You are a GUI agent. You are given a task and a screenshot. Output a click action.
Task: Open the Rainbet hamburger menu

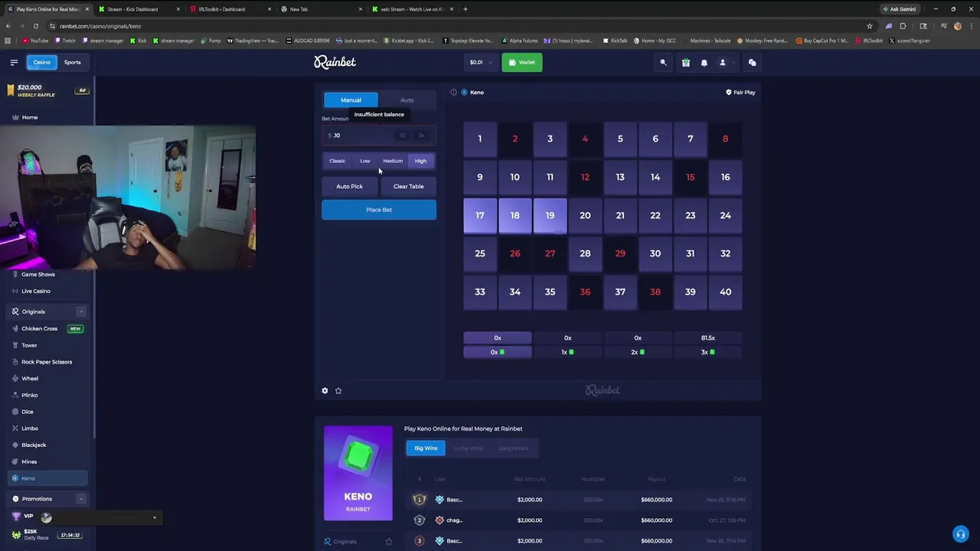pyautogui.click(x=14, y=62)
